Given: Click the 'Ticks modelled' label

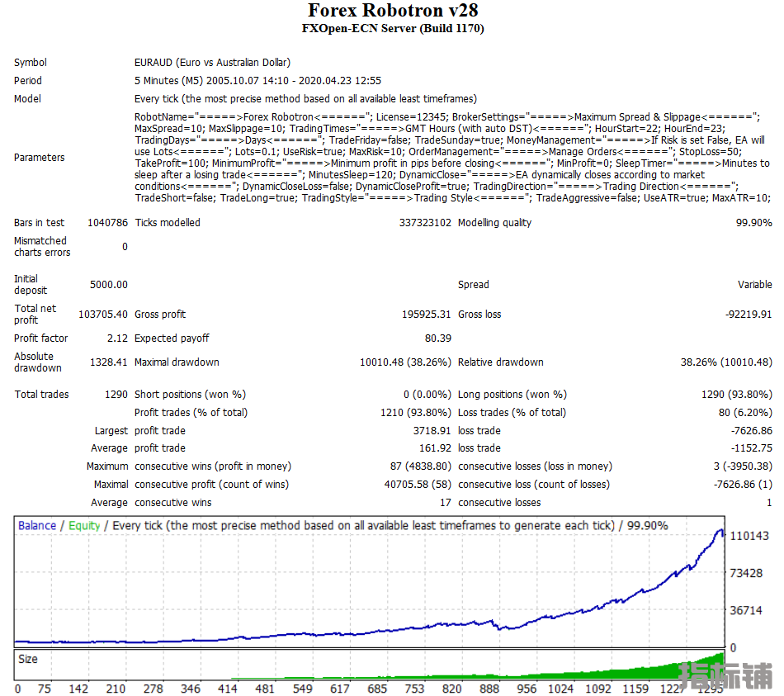Looking at the screenshot, I should 168,223.
